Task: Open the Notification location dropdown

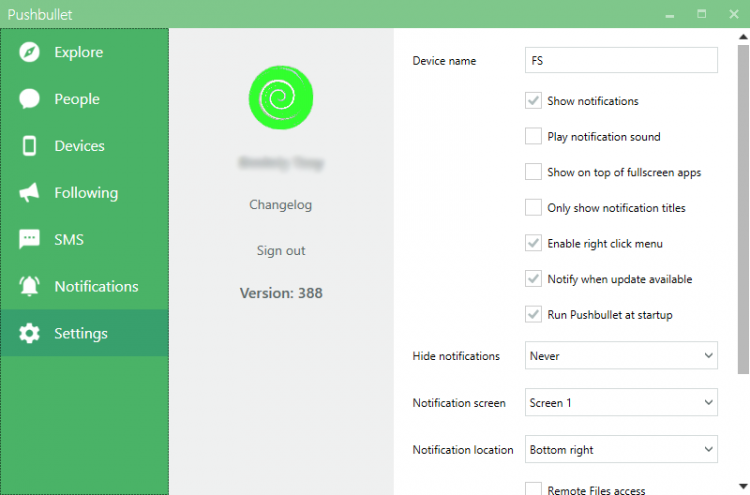Action: [x=621, y=449]
